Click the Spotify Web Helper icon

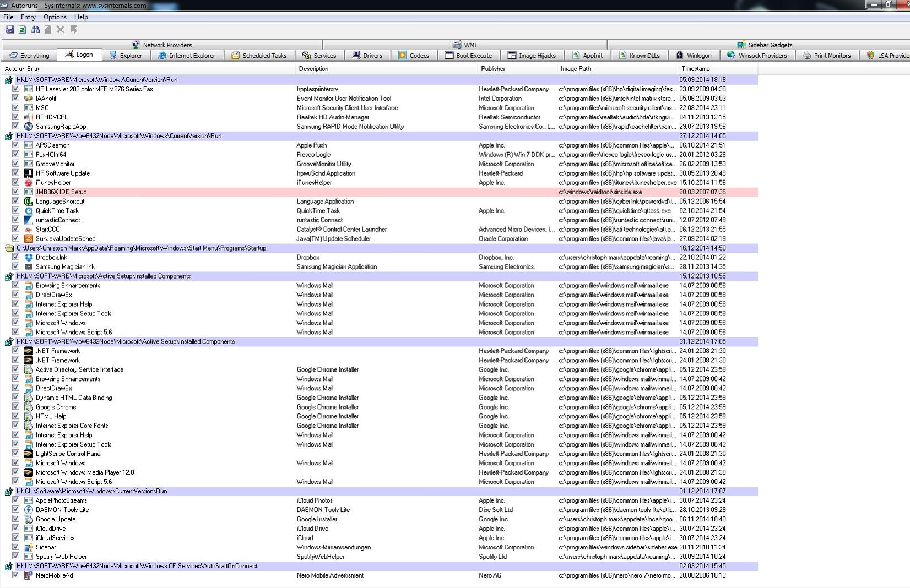tap(29, 557)
